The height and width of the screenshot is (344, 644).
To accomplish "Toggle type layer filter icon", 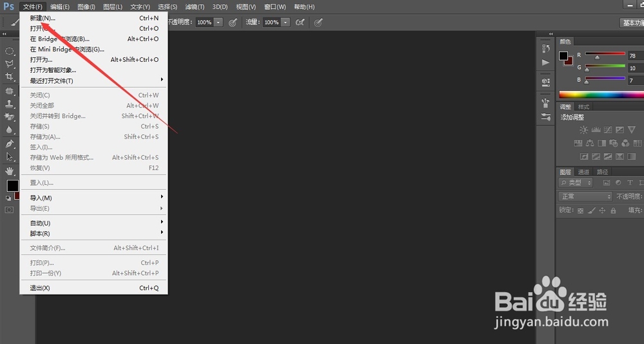I will pos(630,182).
